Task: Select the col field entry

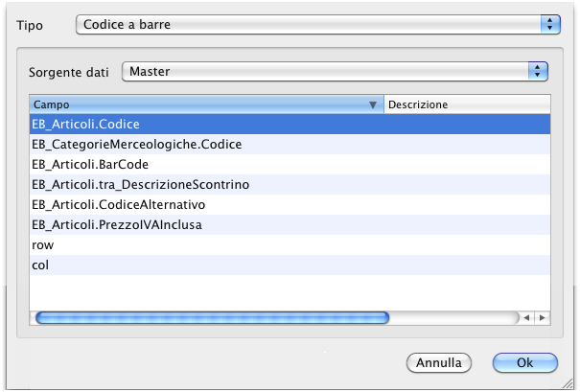Action: point(40,265)
